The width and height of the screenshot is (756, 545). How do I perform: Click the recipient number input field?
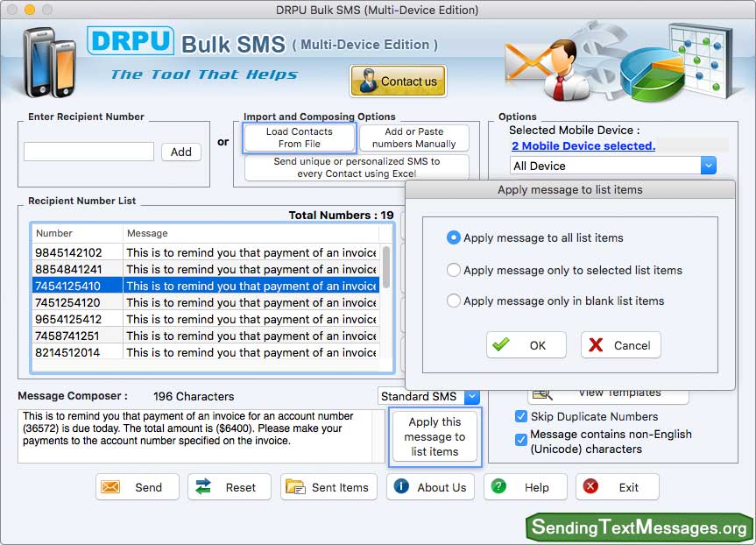click(x=88, y=152)
